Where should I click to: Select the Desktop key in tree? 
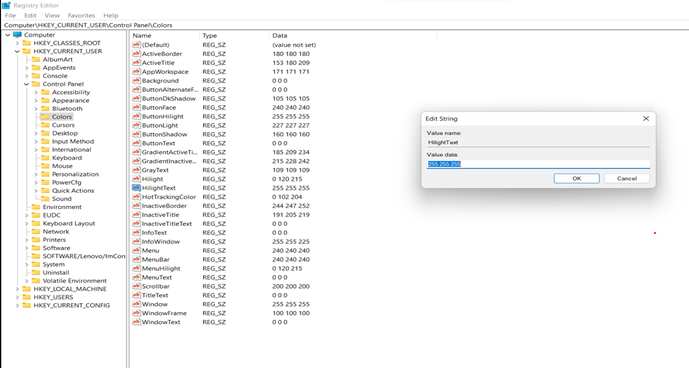[x=65, y=133]
